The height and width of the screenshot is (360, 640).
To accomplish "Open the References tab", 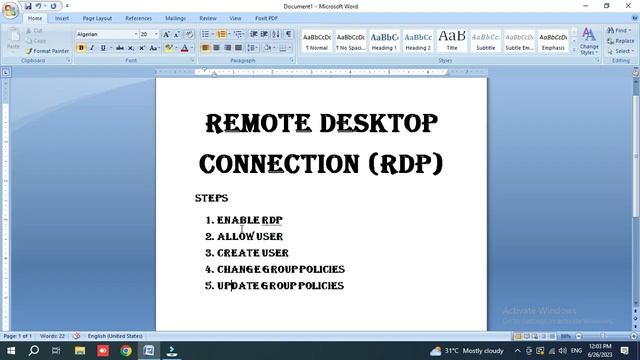I will click(138, 18).
